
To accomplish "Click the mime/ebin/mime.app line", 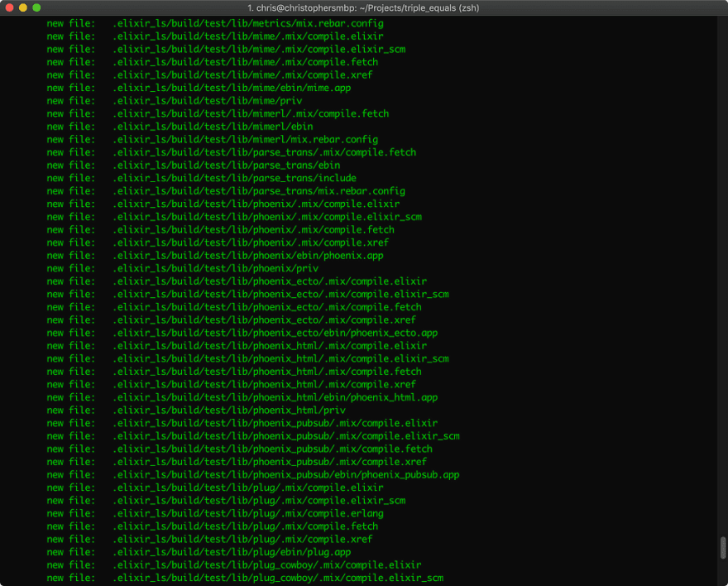I will pyautogui.click(x=199, y=89).
